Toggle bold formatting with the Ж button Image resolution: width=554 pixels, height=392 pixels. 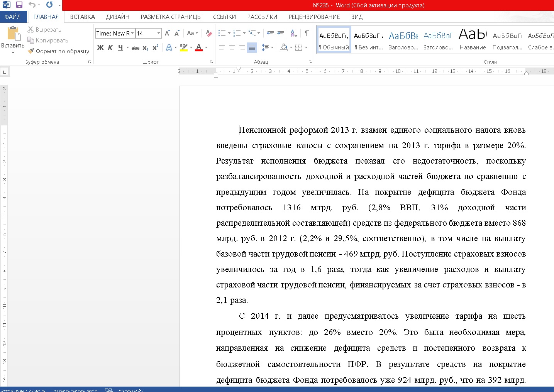[100, 47]
